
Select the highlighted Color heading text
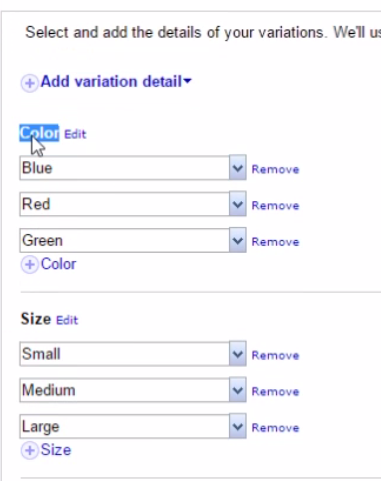[39, 133]
